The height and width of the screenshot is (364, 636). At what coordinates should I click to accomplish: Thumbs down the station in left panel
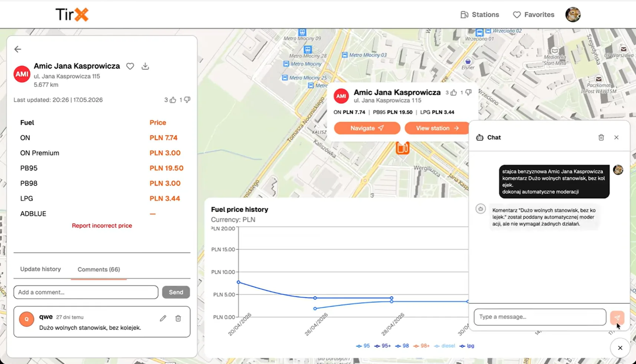point(187,100)
